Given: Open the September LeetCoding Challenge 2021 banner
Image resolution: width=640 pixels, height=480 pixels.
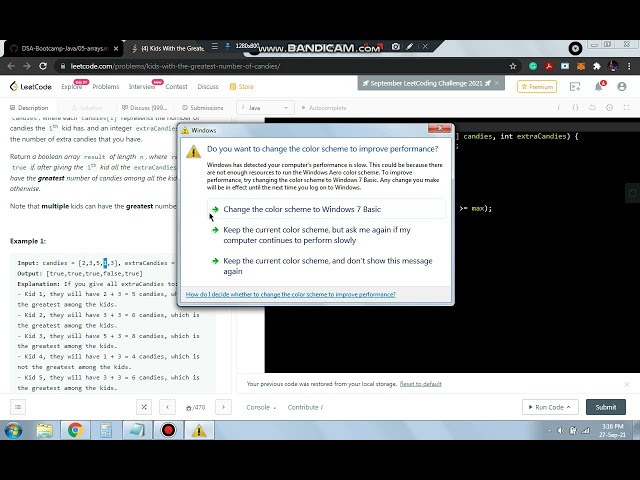Looking at the screenshot, I should (426, 83).
